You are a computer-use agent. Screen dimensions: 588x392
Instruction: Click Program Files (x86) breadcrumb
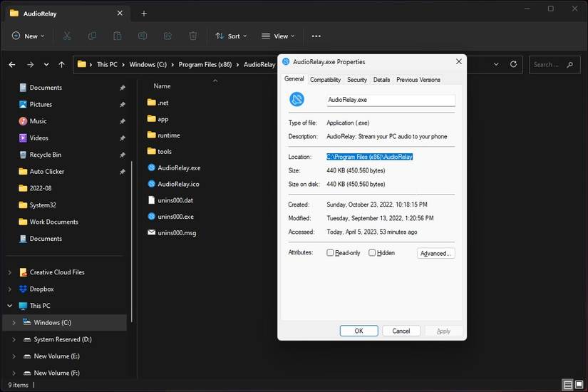point(205,65)
